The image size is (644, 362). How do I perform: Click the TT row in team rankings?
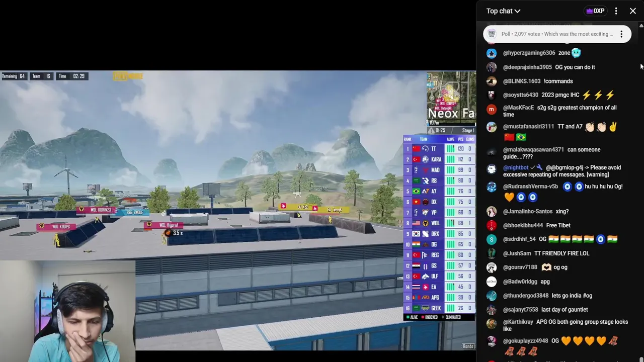(x=439, y=149)
